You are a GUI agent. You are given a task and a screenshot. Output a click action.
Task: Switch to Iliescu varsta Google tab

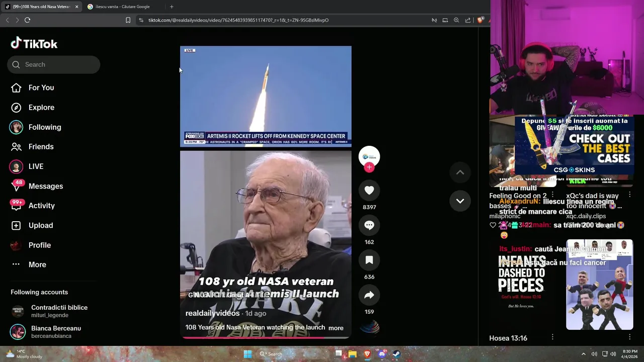(x=122, y=7)
